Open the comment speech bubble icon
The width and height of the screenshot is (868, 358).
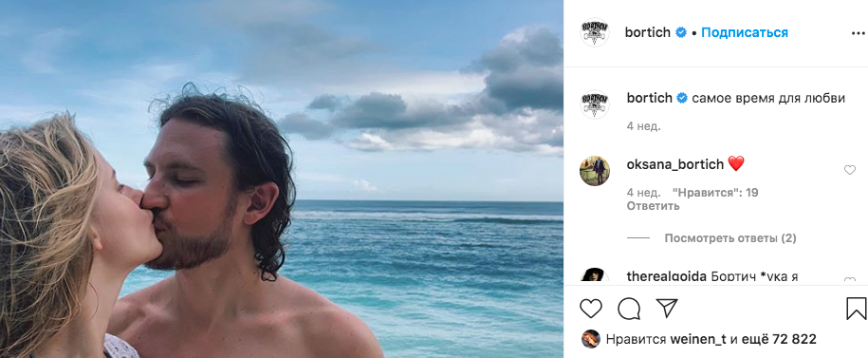[x=629, y=309]
